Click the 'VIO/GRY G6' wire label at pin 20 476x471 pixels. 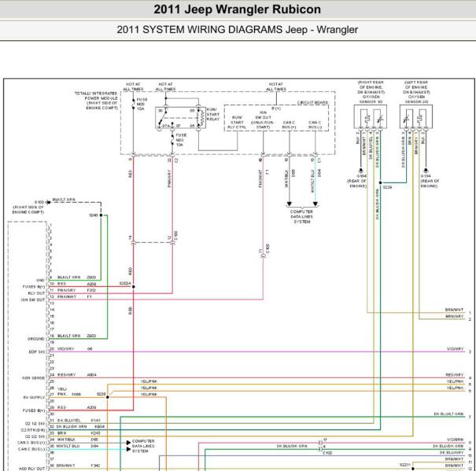coord(75,349)
